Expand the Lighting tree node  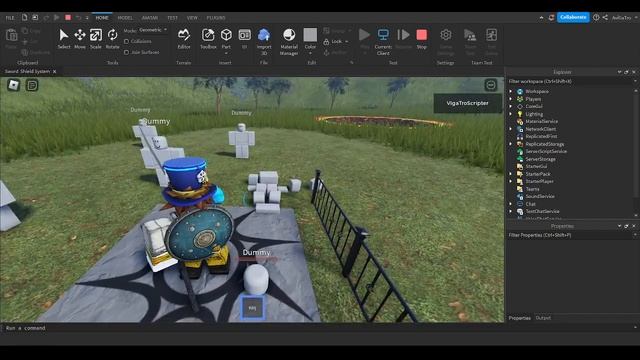[511, 114]
